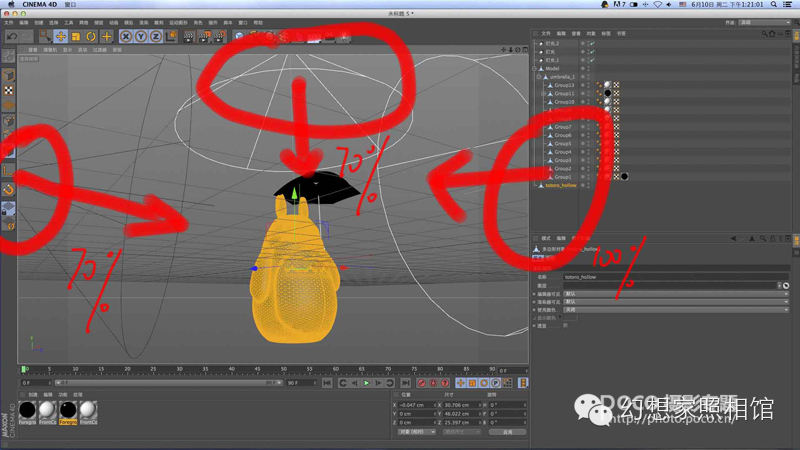Toggle the X axis lock
This screenshot has height=450, width=800.
point(126,36)
